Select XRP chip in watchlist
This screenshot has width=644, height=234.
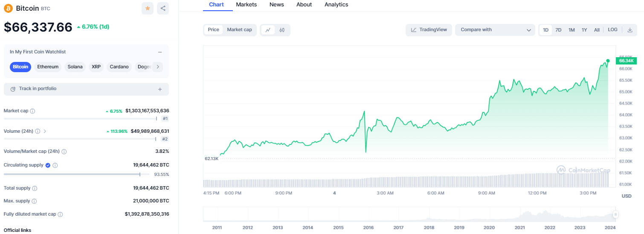point(96,67)
